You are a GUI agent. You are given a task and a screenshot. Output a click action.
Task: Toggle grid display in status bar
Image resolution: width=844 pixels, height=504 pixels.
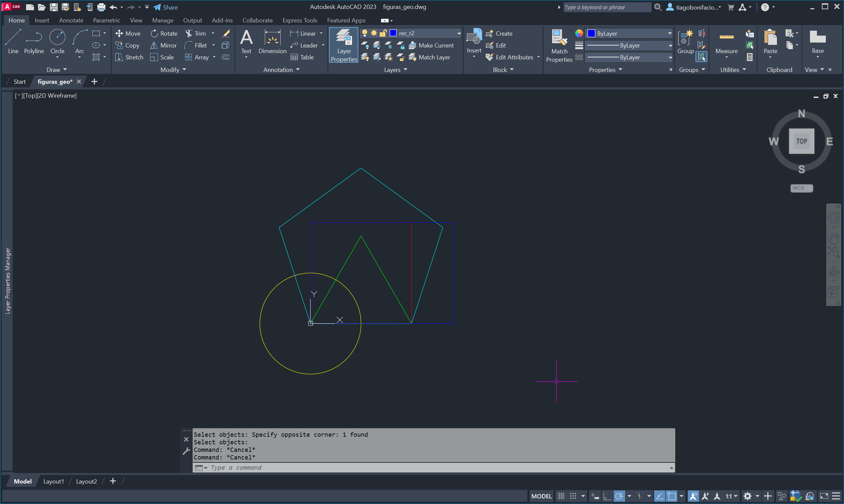(561, 496)
